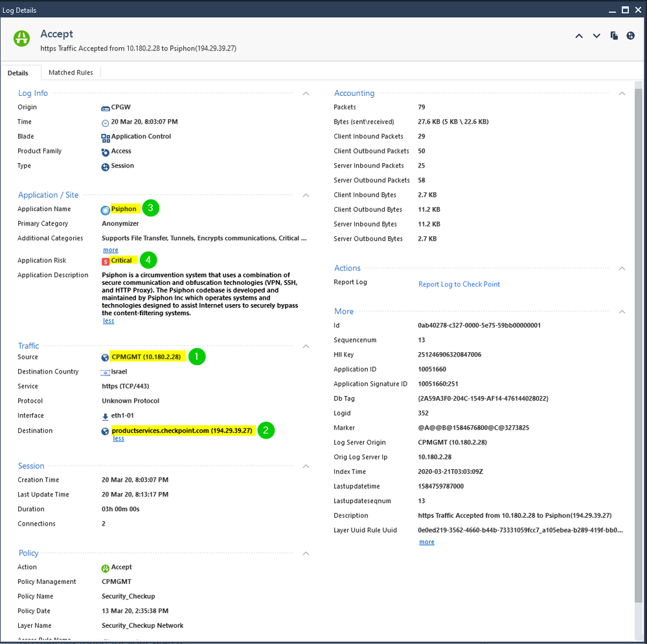Click the Critical risk value
The height and width of the screenshot is (644, 647).
pyautogui.click(x=121, y=260)
